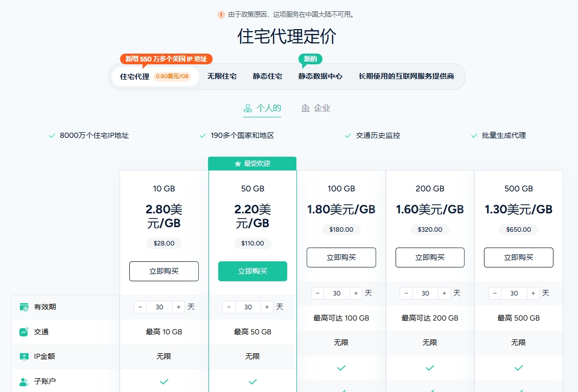The width and height of the screenshot is (578, 392).
Task: Click the 30-day input field for 50 GB plan
Action: click(x=248, y=307)
